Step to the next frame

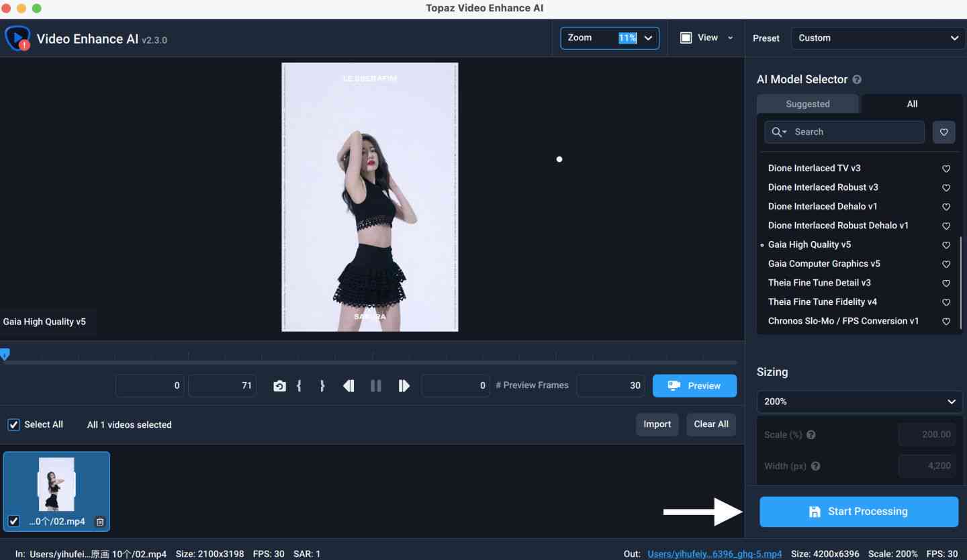pos(404,386)
